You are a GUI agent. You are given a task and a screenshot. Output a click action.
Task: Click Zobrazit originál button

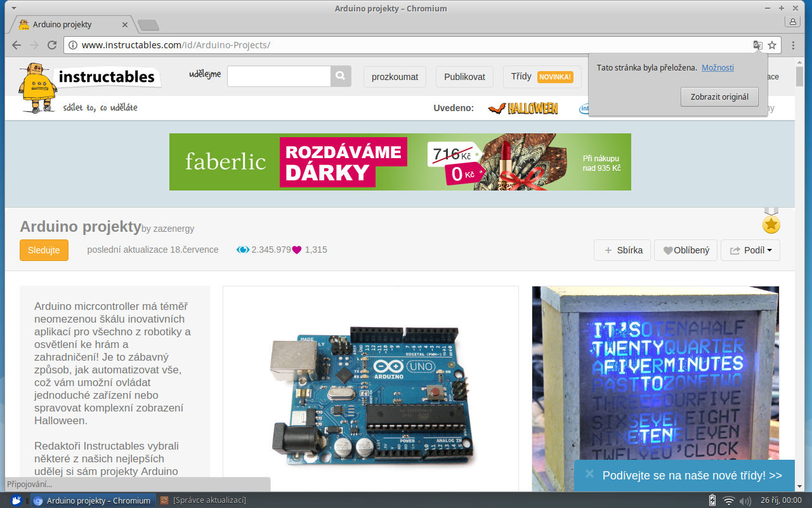point(719,97)
